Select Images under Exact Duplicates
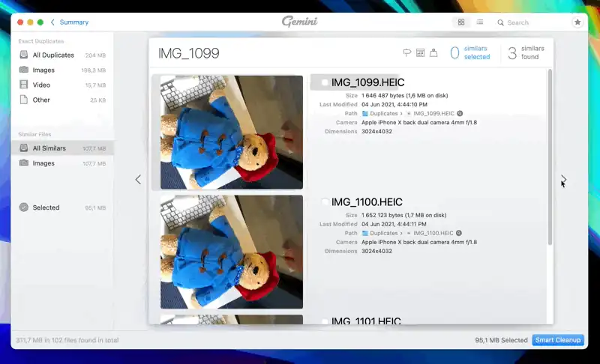Image resolution: width=600 pixels, height=364 pixels. (x=62, y=70)
